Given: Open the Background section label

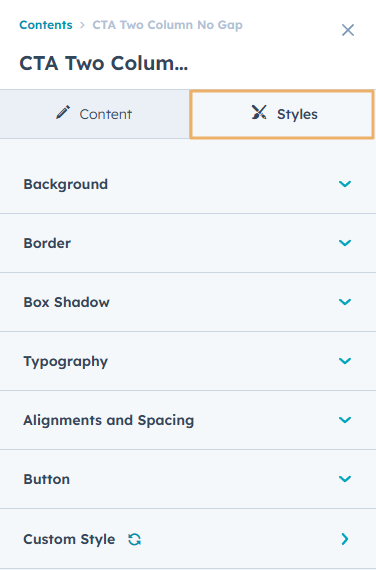Looking at the screenshot, I should coord(66,184).
